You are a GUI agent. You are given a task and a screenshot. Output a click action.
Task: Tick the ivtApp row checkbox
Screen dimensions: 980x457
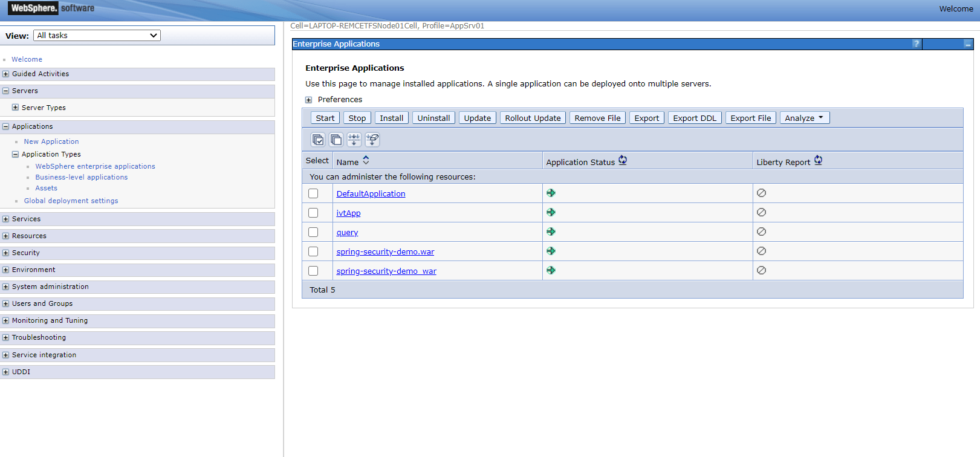pos(313,213)
